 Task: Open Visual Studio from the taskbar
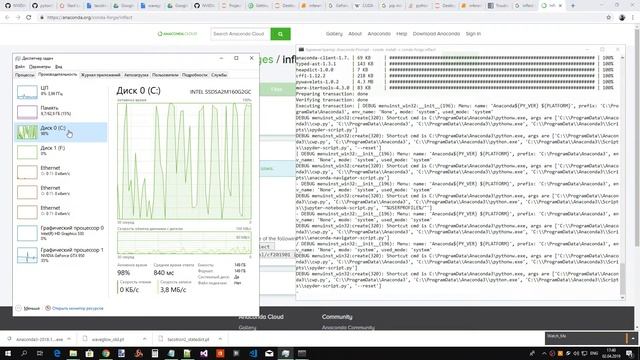(204, 353)
